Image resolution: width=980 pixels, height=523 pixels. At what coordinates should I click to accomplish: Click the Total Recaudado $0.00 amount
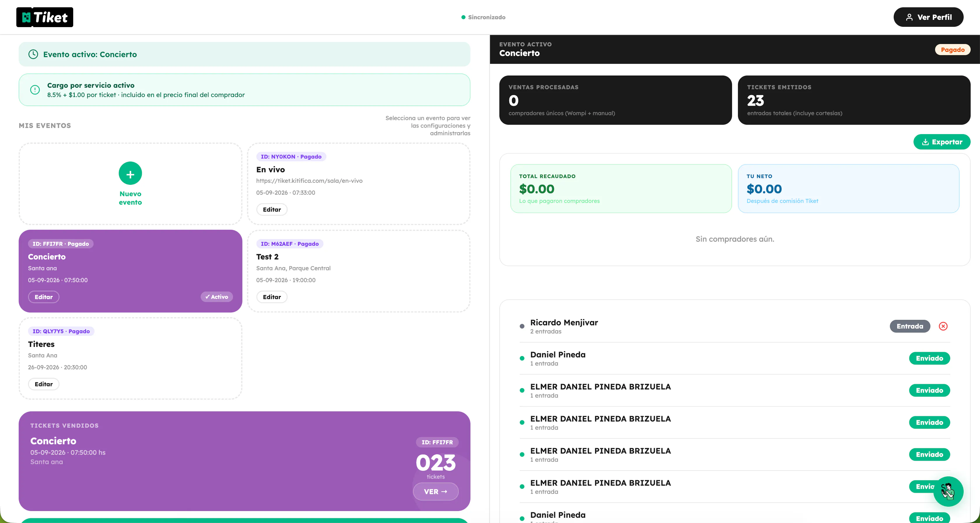coord(536,189)
